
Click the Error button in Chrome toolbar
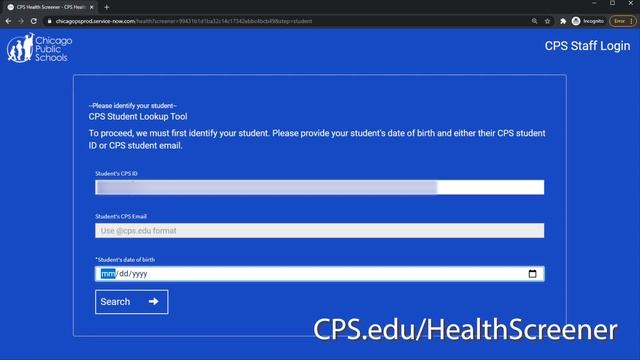click(622, 21)
